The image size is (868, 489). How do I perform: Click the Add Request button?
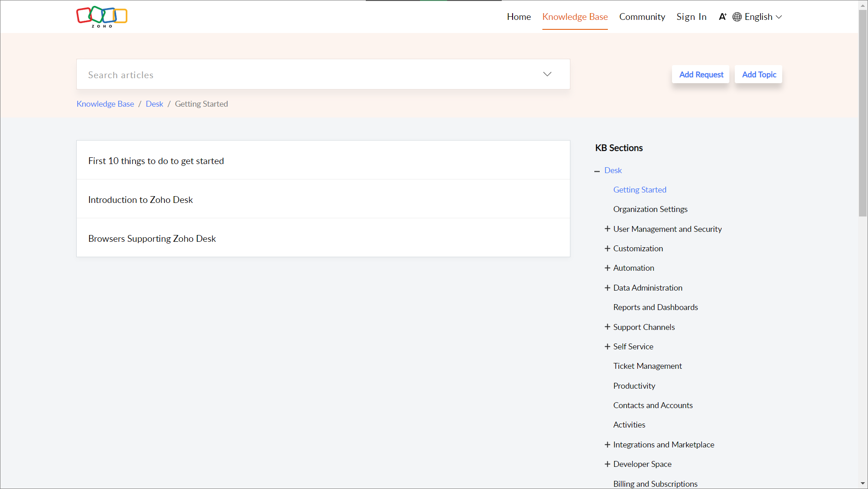pyautogui.click(x=701, y=75)
